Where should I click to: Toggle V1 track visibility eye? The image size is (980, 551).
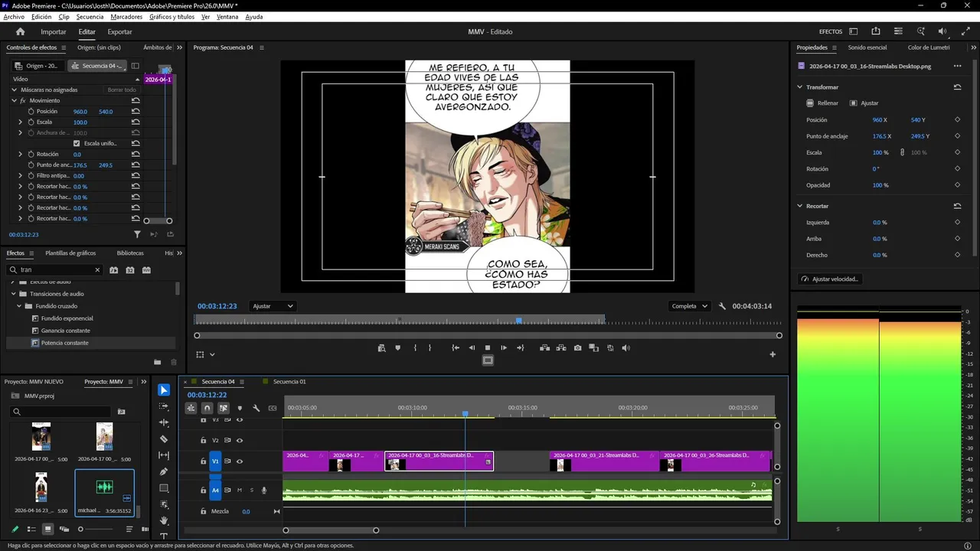240,461
